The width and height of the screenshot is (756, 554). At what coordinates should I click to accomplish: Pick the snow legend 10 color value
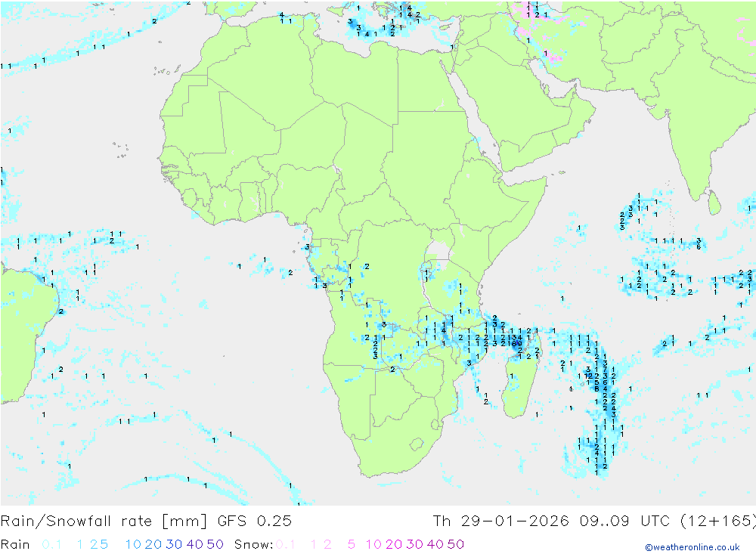click(x=373, y=544)
